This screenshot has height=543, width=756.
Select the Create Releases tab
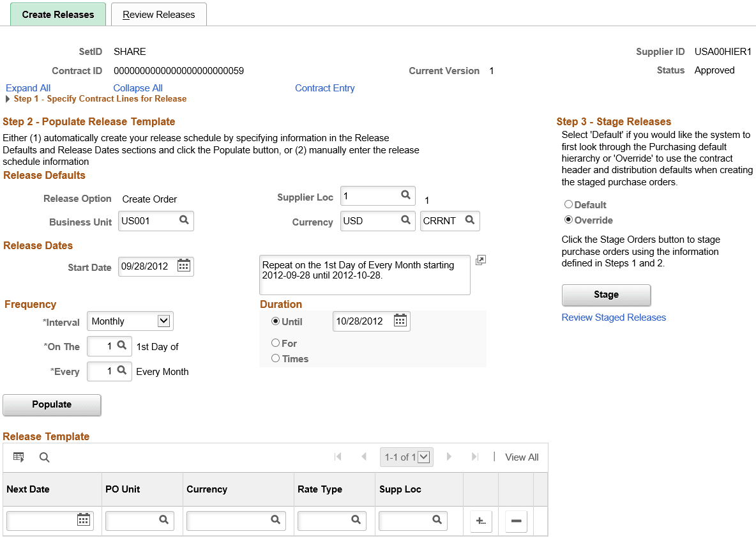[57, 14]
